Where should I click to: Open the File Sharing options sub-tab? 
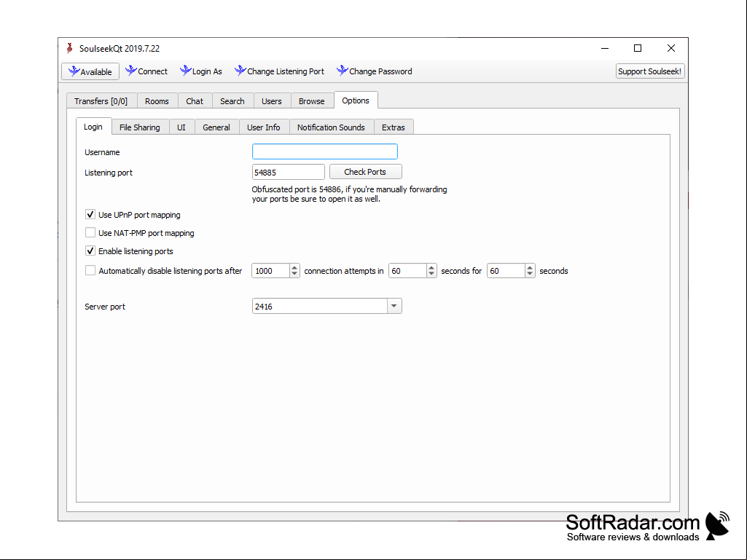pos(140,127)
